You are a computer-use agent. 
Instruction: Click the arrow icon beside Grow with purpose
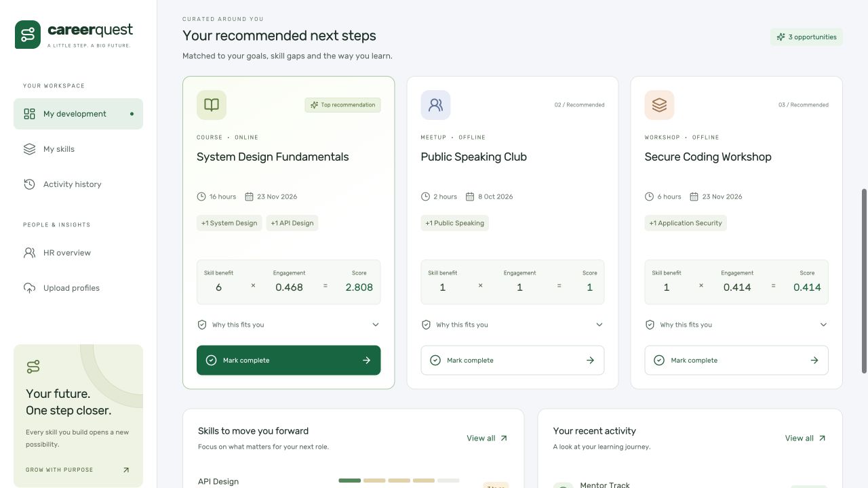(x=125, y=470)
